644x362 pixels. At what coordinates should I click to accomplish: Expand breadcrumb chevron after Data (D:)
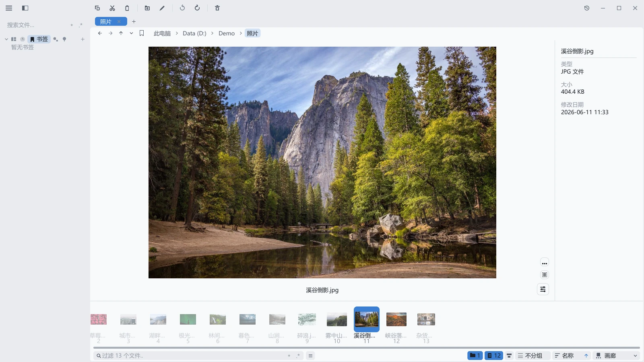[x=213, y=33]
